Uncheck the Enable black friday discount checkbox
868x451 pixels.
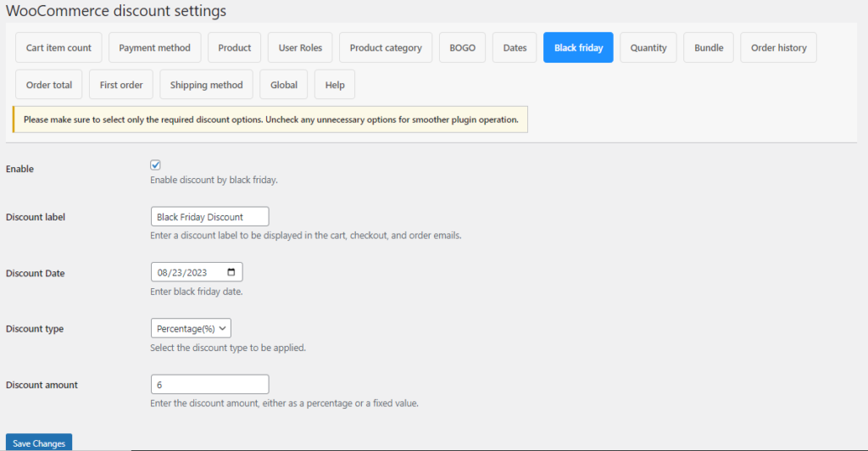[x=156, y=165]
